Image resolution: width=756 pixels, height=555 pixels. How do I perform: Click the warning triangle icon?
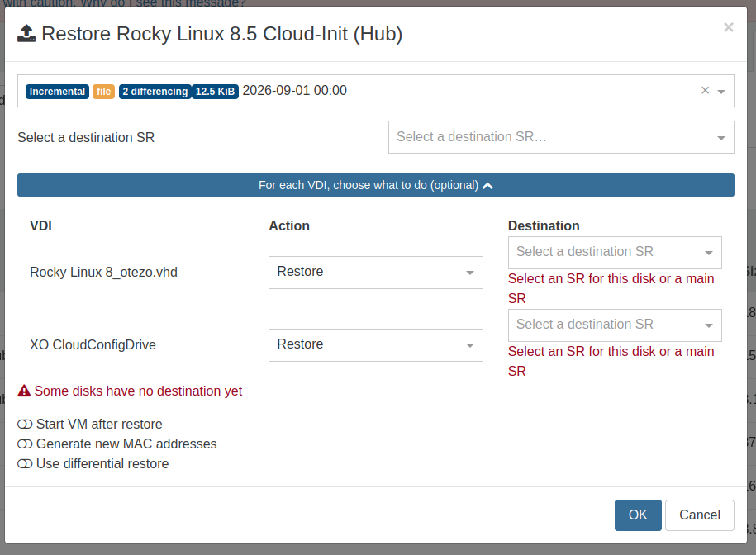coord(24,391)
